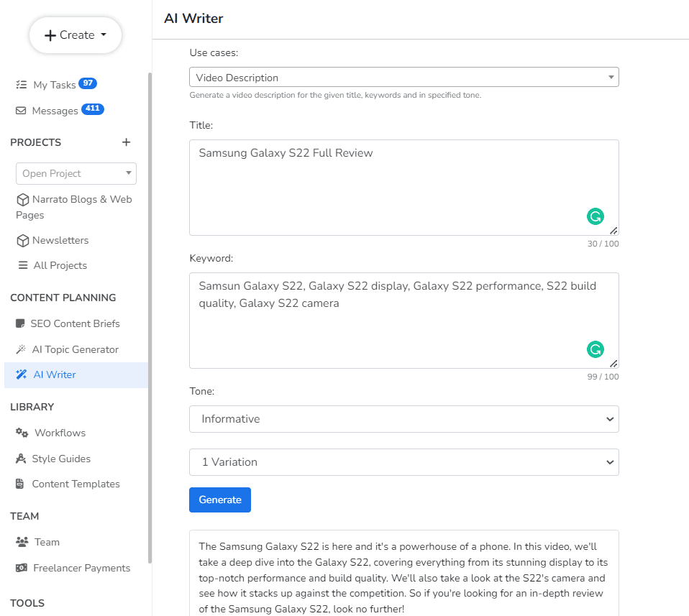Click the Newsletters cube icon
The height and width of the screenshot is (616, 689).
pos(22,241)
